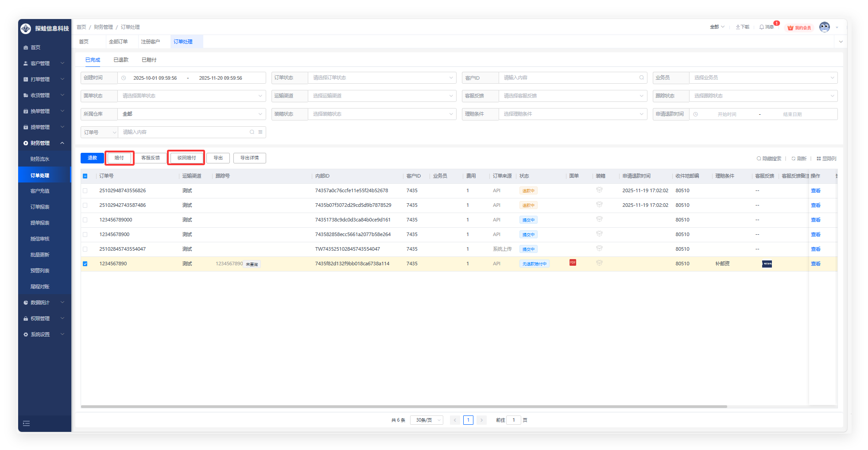Image resolution: width=868 pixels, height=450 pixels.
Task: Click packing box icon for order 123456789000
Action: coord(599,219)
